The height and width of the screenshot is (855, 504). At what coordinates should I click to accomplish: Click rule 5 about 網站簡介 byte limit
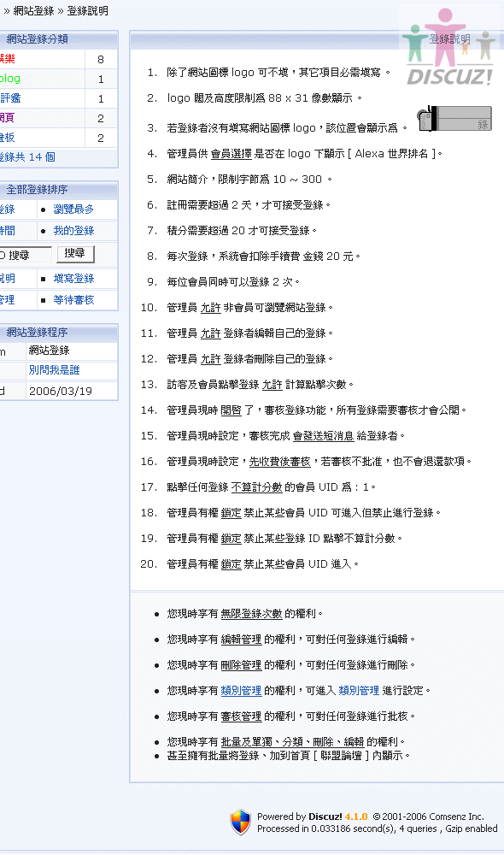tap(249, 180)
